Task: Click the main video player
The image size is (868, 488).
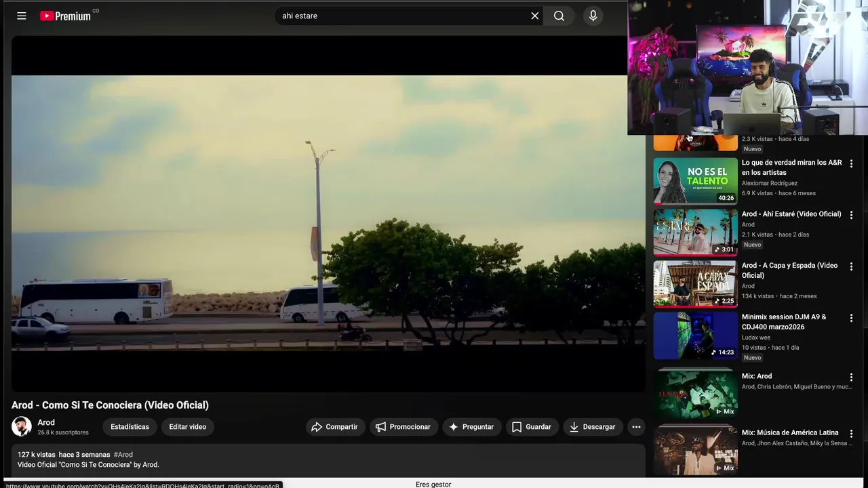Action: (x=328, y=213)
